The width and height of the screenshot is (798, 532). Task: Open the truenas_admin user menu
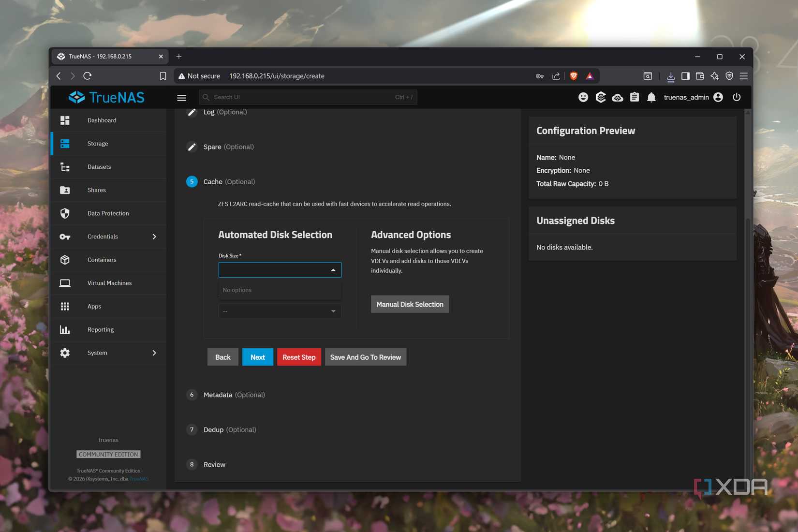click(x=693, y=97)
